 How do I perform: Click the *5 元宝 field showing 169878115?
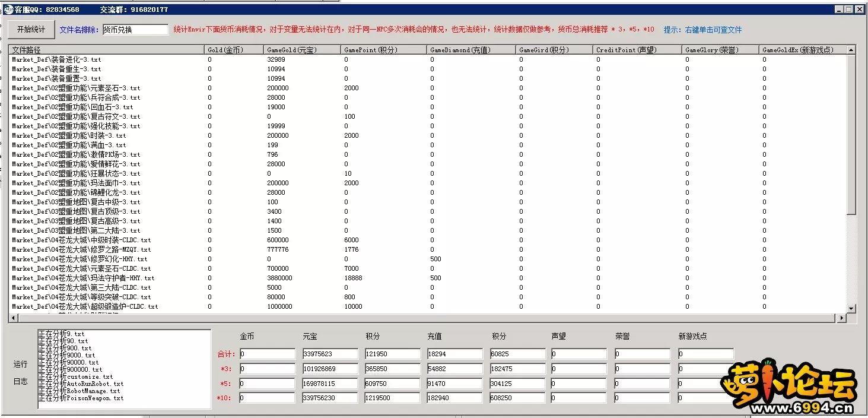coord(330,384)
